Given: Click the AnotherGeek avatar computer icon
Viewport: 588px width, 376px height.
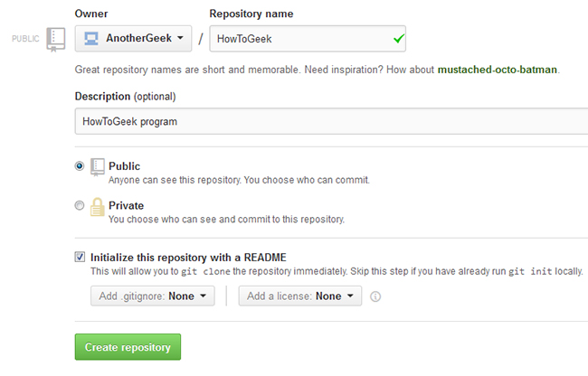Looking at the screenshot, I should (x=91, y=38).
